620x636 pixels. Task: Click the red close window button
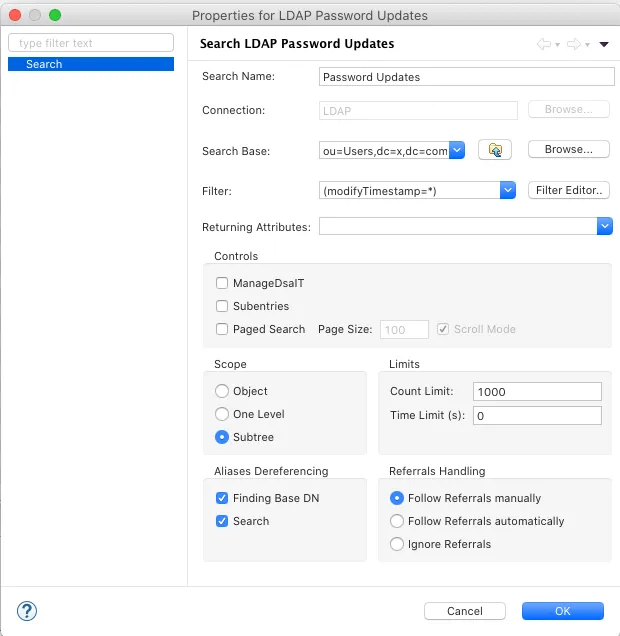[x=15, y=15]
